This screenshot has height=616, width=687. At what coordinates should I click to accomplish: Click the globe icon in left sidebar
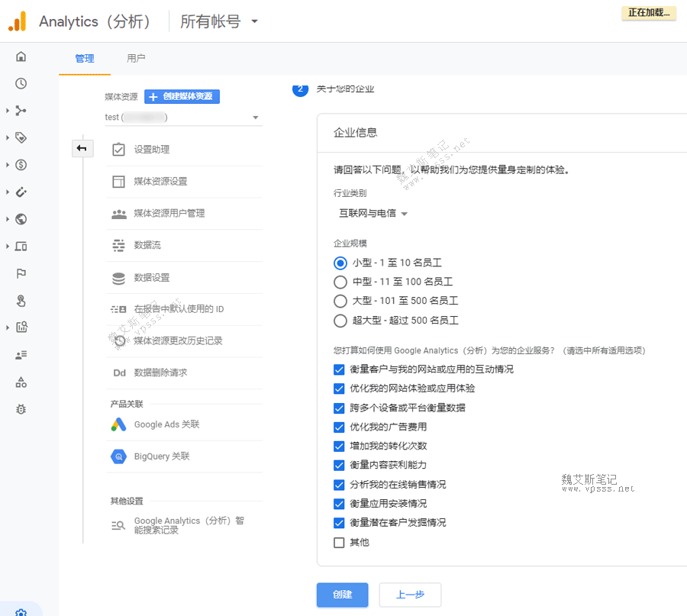[x=21, y=219]
